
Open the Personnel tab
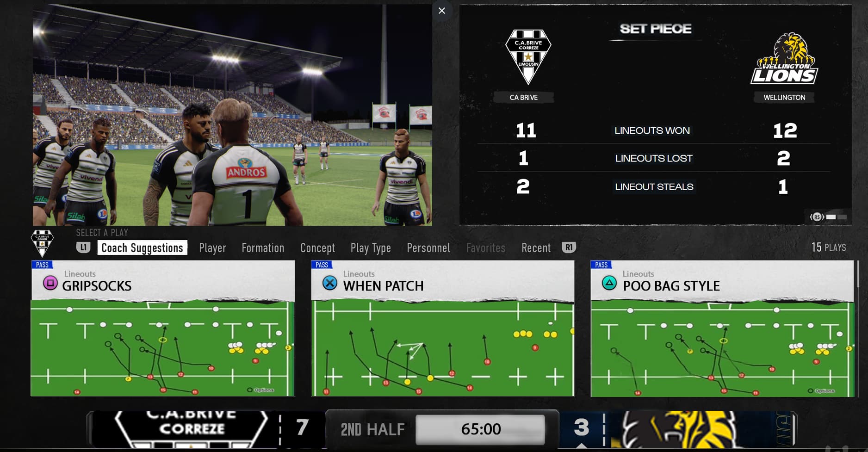point(428,248)
